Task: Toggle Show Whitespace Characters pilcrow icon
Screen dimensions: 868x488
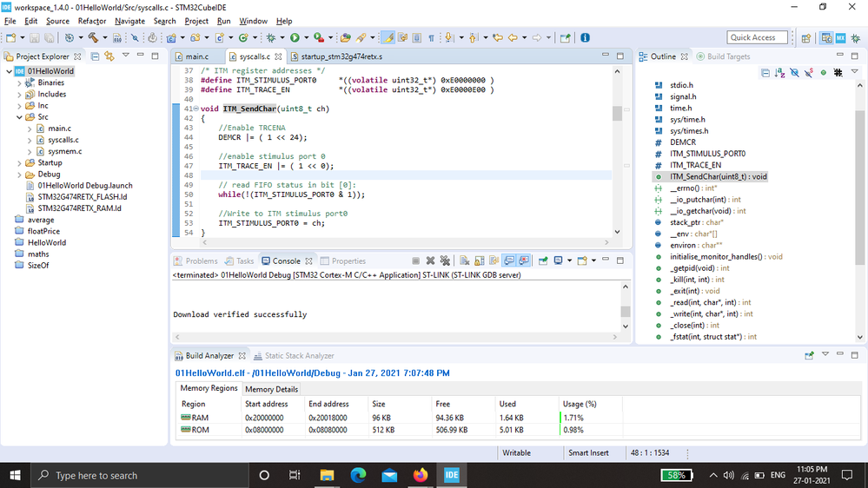Action: pyautogui.click(x=431, y=37)
